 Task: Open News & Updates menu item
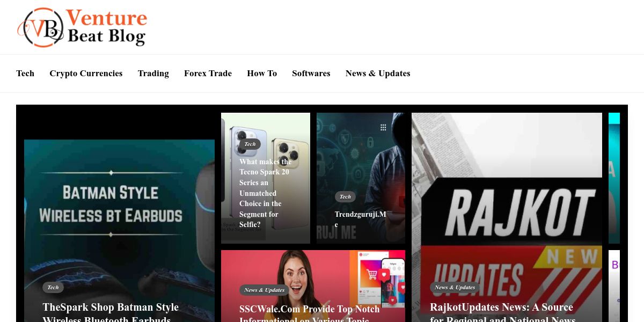pyautogui.click(x=378, y=74)
